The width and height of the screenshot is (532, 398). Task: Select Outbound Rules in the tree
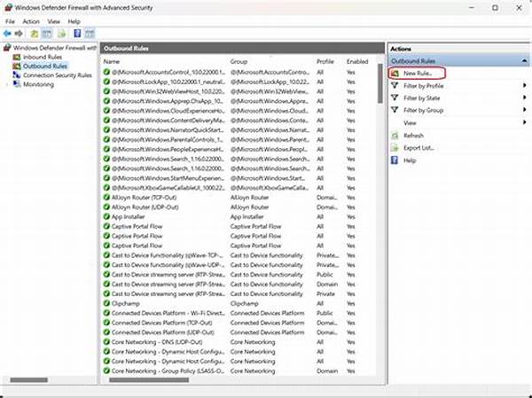tap(45, 66)
